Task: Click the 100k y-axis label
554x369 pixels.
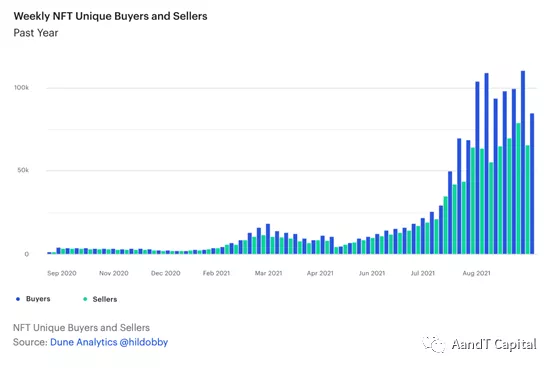Action: (x=21, y=88)
